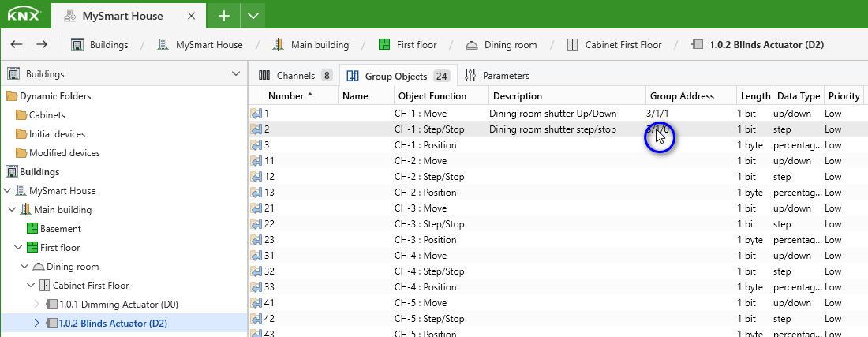This screenshot has width=868, height=337.
Task: Click group object icon for row 1
Action: pyautogui.click(x=256, y=114)
